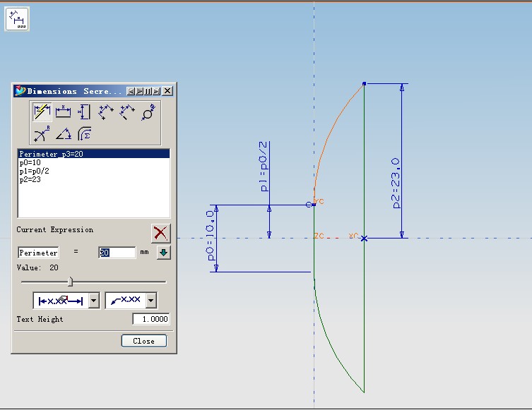Screen dimensions: 532x410
Task: Select the Diameter dimension tool
Action: click(148, 111)
